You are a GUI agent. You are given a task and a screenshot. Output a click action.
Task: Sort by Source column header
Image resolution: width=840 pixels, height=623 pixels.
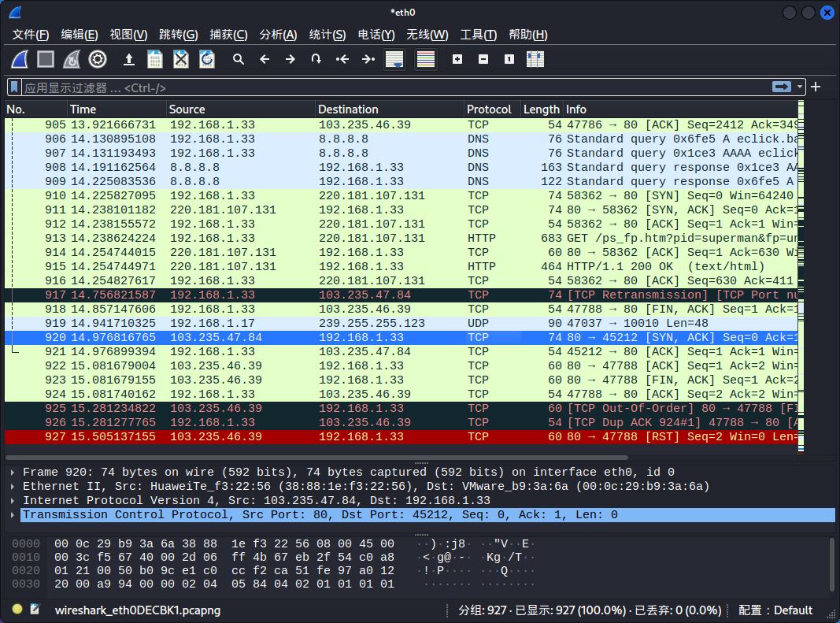(241, 109)
